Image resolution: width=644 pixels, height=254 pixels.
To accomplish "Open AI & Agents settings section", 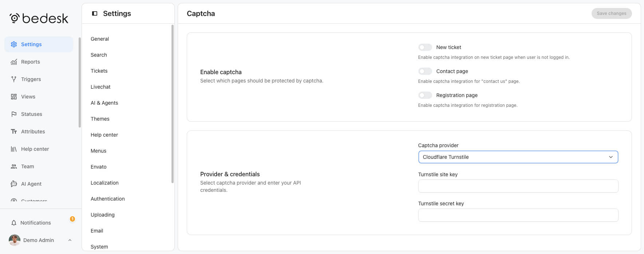I will (104, 103).
